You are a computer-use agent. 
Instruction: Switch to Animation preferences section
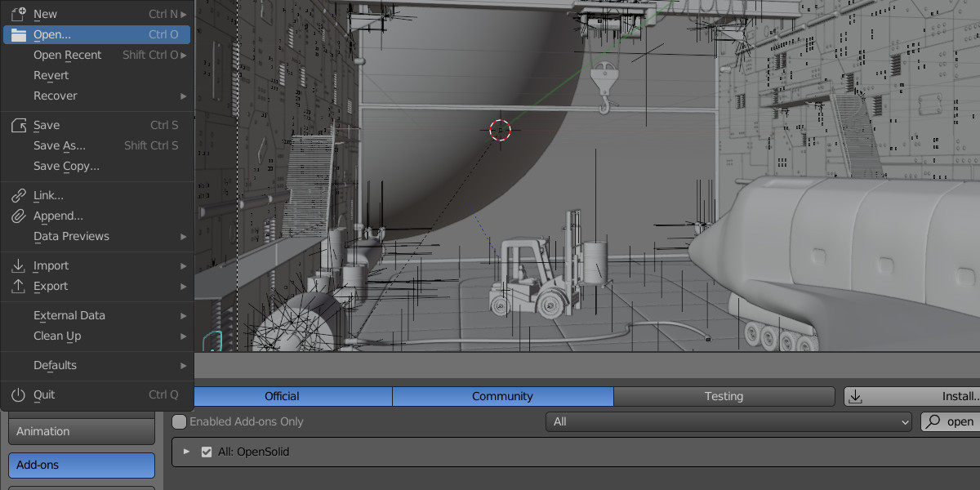82,431
